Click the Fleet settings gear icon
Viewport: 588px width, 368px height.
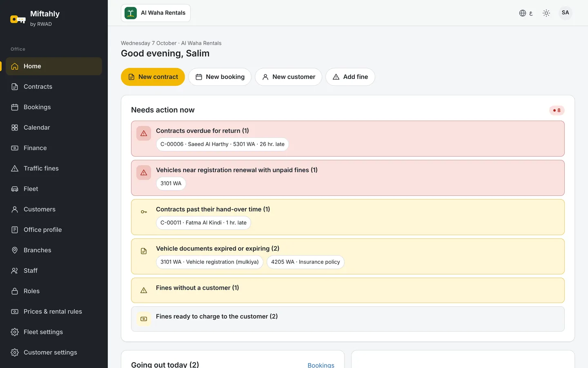[15, 332]
